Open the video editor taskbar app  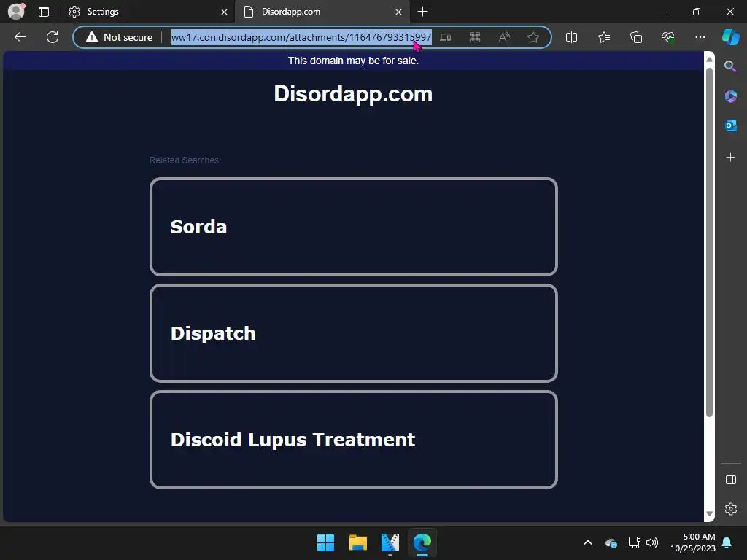390,542
